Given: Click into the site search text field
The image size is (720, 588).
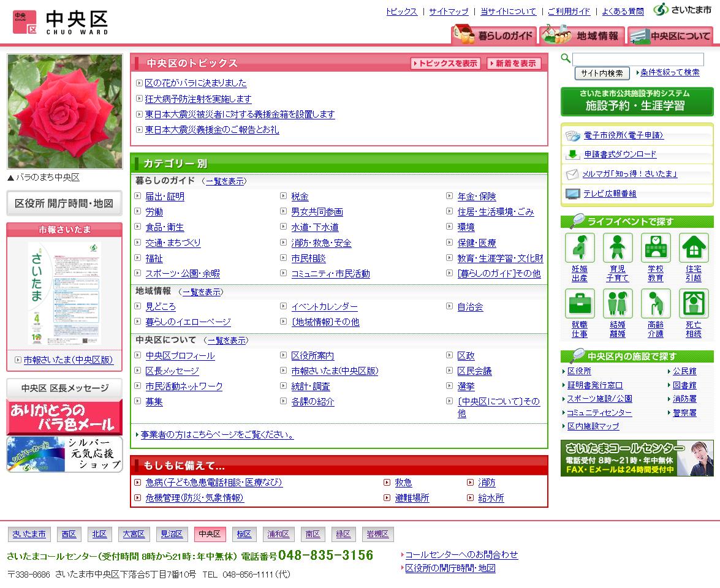Looking at the screenshot, I should tap(638, 59).
